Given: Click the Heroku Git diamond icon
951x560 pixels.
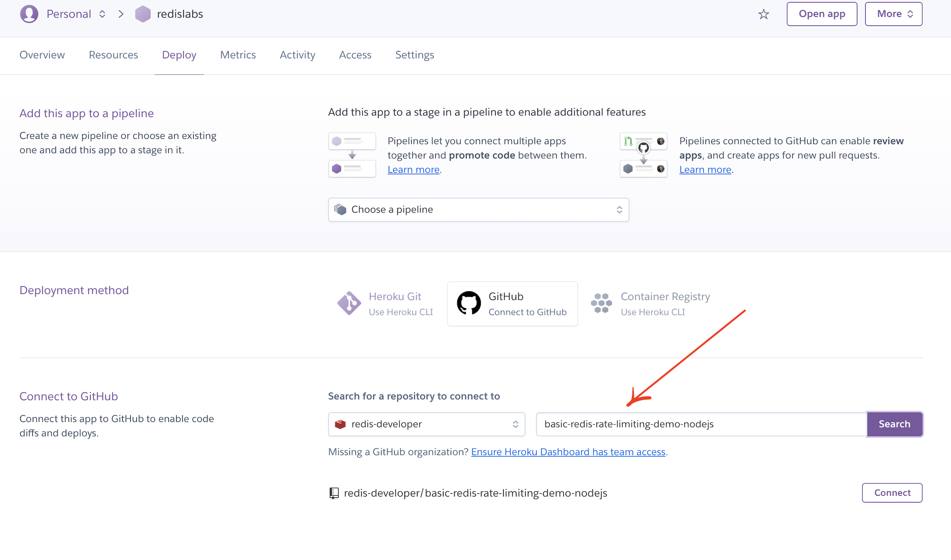Looking at the screenshot, I should (x=349, y=303).
